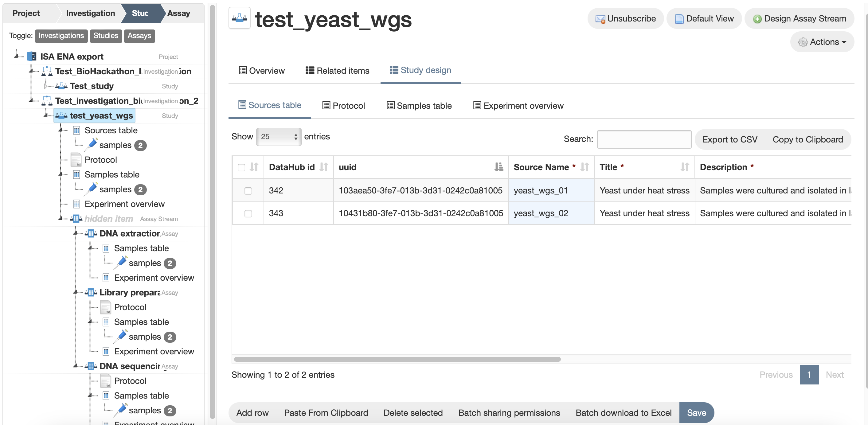Click the pipette icon under DNA extraction samples
Image resolution: width=868 pixels, height=425 pixels.
click(x=121, y=263)
